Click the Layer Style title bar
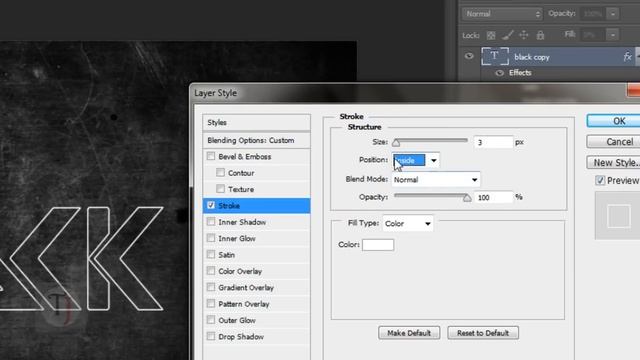This screenshot has height=360, width=640. point(408,93)
